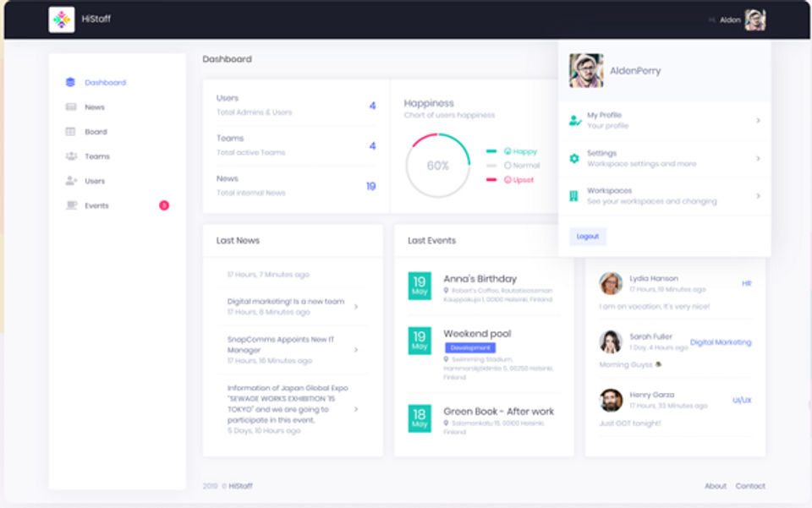812x508 pixels.
Task: Open chevron beside Japan Global Expo news
Action: (356, 409)
